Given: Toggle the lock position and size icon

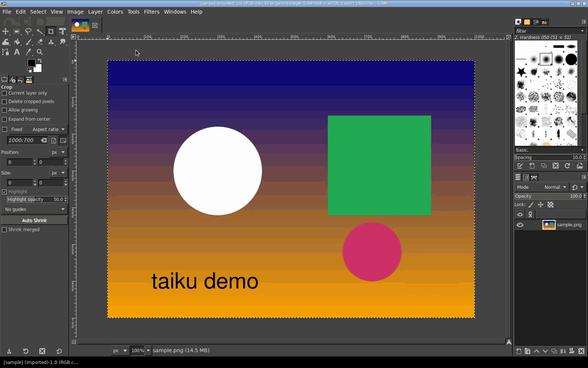Looking at the screenshot, I should 540,205.
